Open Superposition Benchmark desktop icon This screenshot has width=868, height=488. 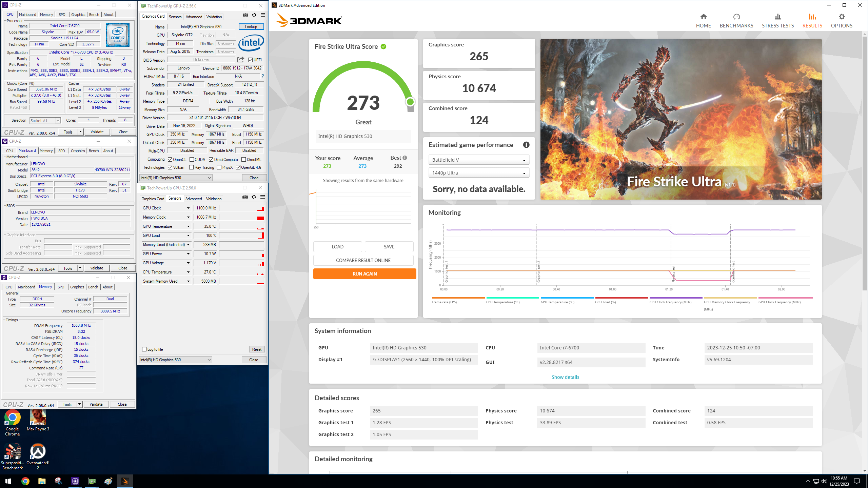[13, 456]
